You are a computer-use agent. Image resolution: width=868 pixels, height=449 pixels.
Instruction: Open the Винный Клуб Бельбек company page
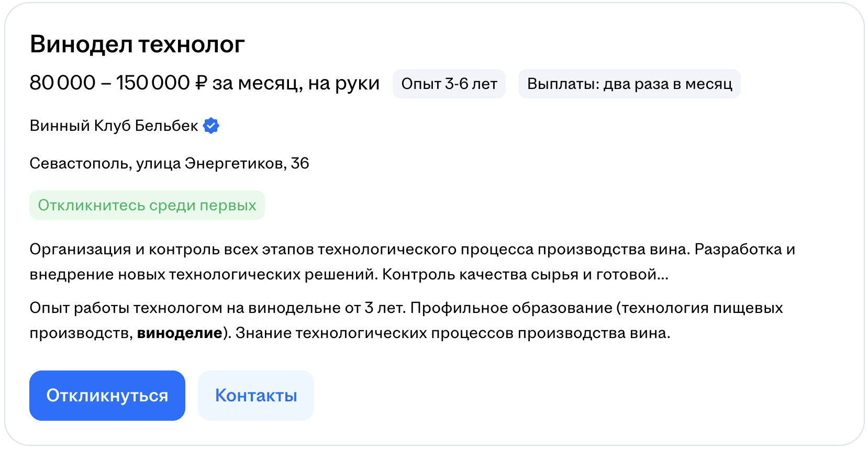point(114,126)
